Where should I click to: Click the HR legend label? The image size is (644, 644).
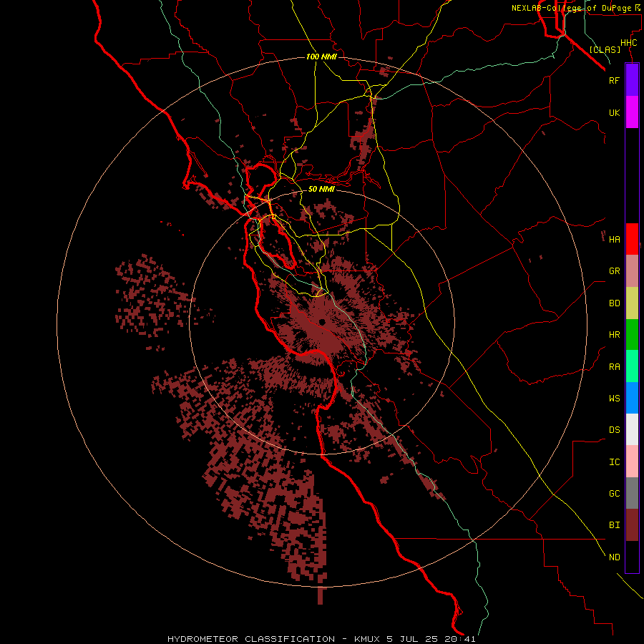pos(614,335)
